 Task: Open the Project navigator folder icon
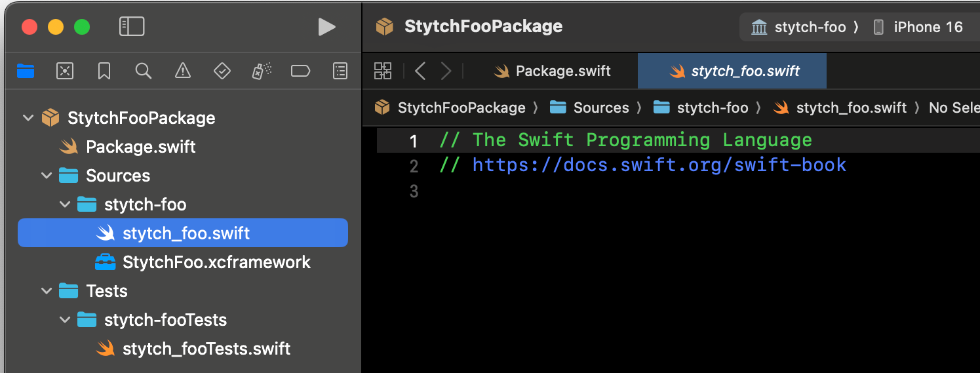(26, 71)
